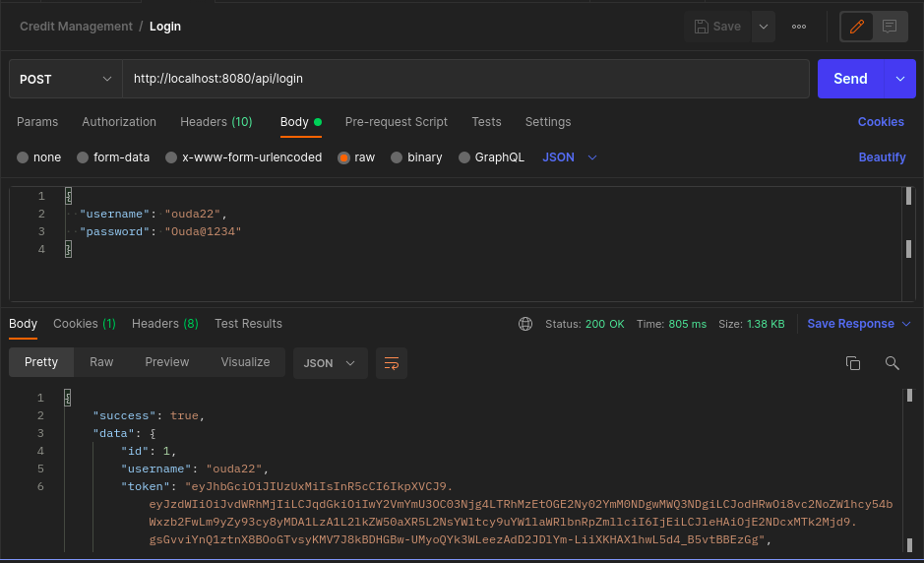Expand the Save options arrow
Screen dimensions: 924x563
click(764, 27)
